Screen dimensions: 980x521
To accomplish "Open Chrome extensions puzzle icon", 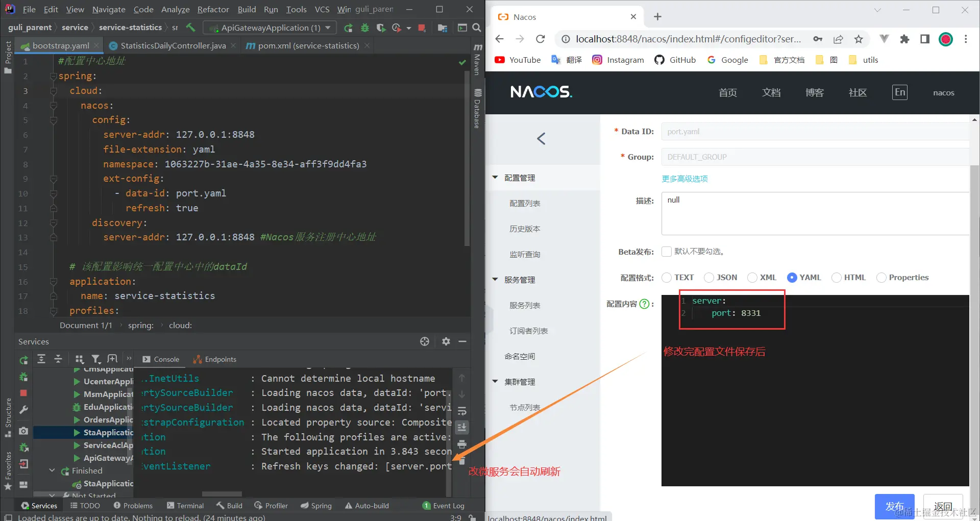I will click(x=904, y=39).
